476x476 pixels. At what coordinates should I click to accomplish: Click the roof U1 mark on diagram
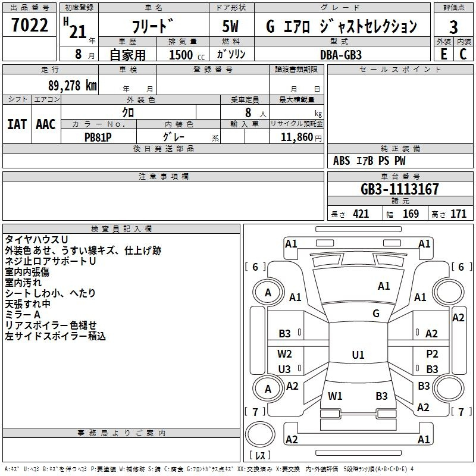(358, 355)
